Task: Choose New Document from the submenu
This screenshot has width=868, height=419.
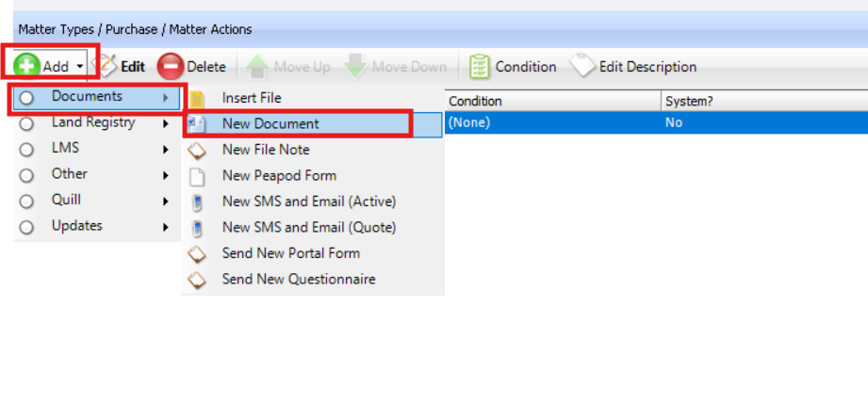Action: (x=270, y=123)
